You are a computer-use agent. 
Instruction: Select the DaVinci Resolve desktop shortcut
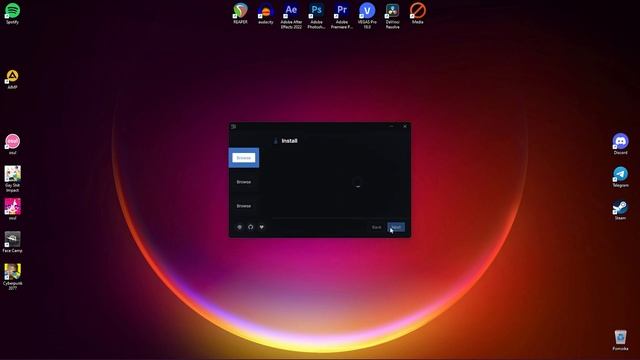392,16
